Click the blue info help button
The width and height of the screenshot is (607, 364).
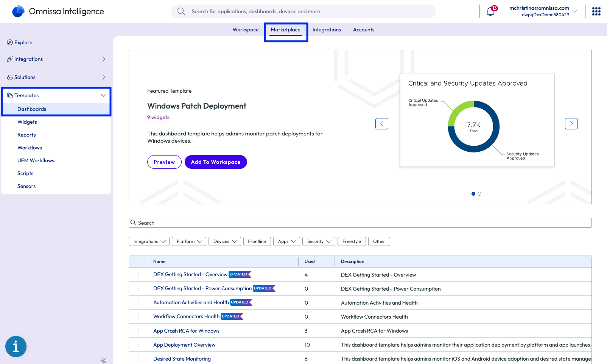click(x=16, y=346)
